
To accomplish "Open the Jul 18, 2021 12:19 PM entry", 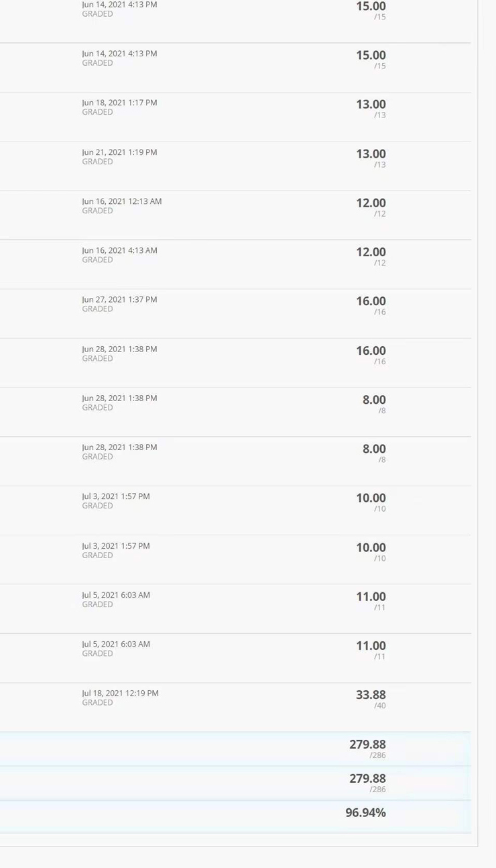I will [x=120, y=693].
